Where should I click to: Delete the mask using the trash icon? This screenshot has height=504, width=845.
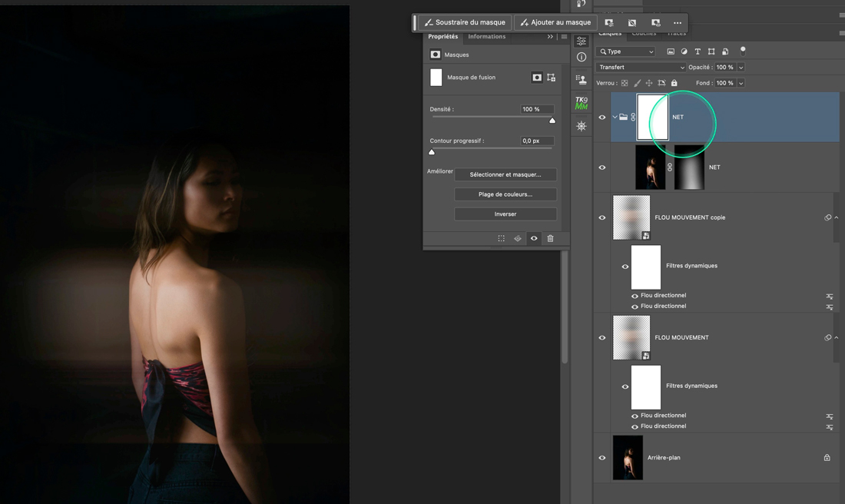pyautogui.click(x=550, y=239)
